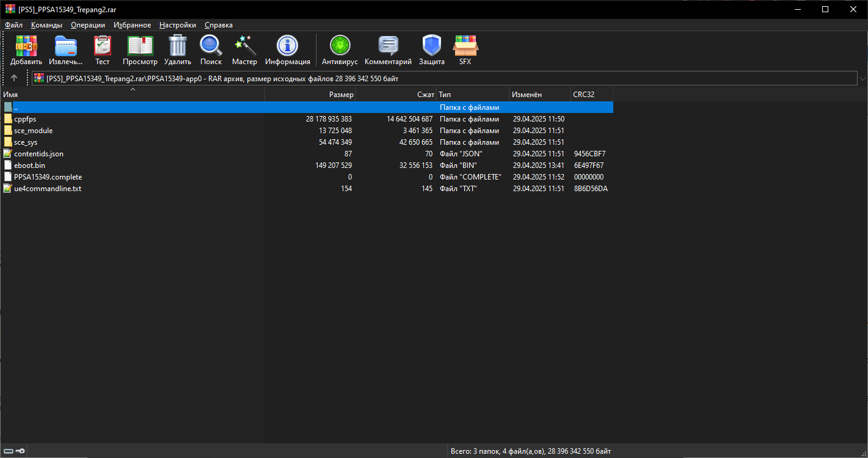
Task: Run the Тест archive test icon
Action: coord(102,46)
